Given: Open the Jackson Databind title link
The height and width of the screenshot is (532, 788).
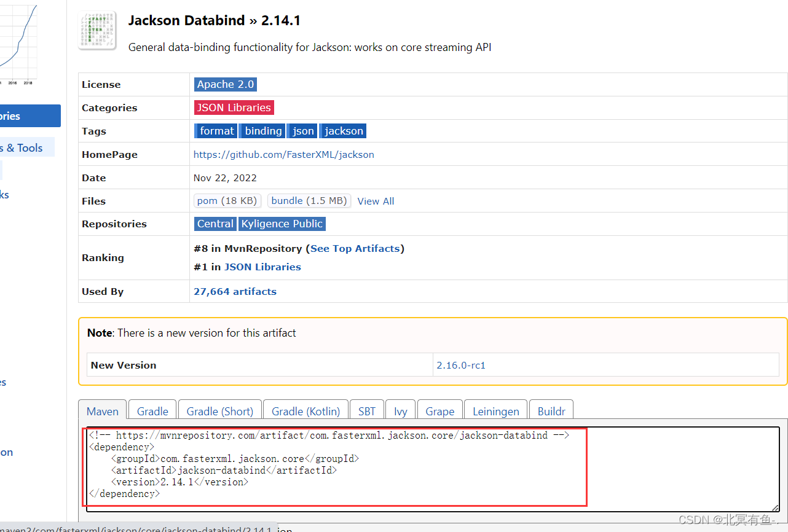Looking at the screenshot, I should (x=186, y=20).
